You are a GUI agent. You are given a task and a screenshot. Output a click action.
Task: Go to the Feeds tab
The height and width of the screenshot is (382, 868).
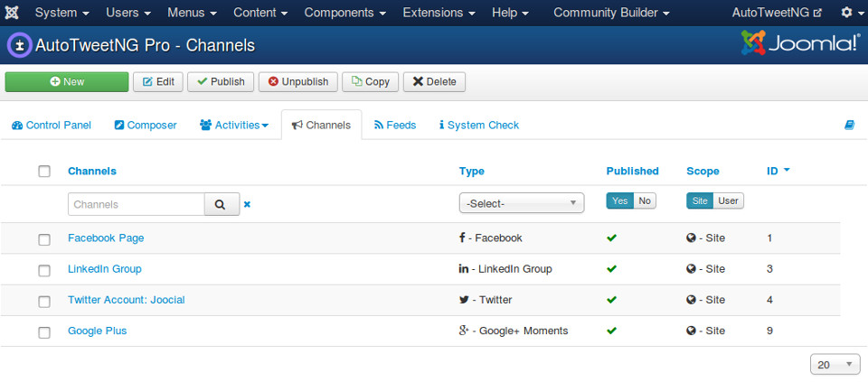coord(395,126)
